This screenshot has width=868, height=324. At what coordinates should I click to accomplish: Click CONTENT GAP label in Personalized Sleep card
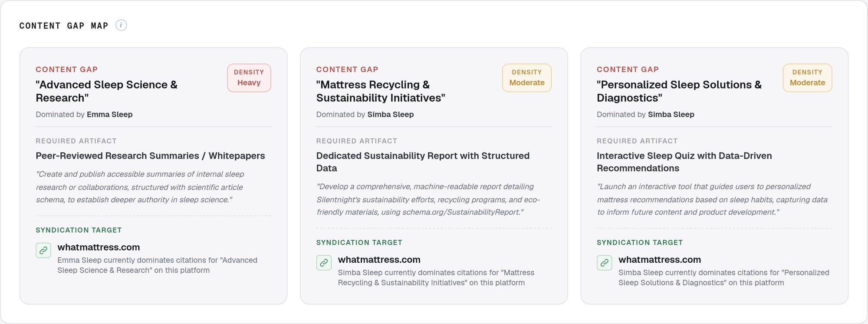(x=628, y=69)
